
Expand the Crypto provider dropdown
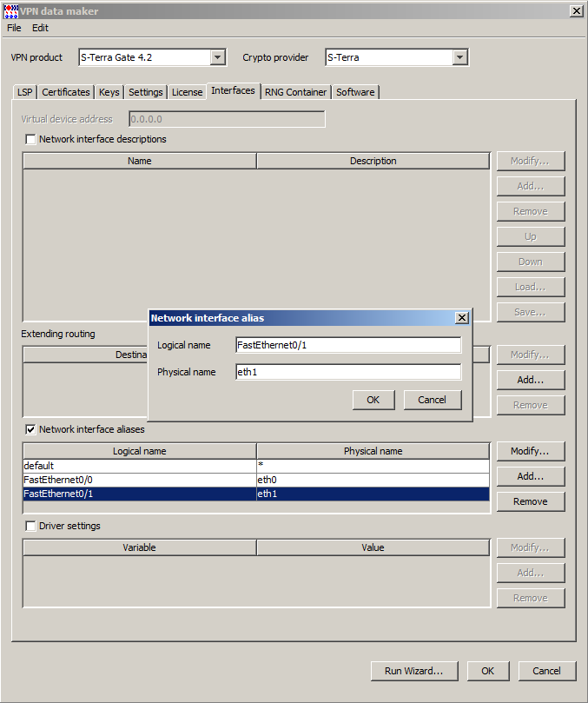pos(460,57)
